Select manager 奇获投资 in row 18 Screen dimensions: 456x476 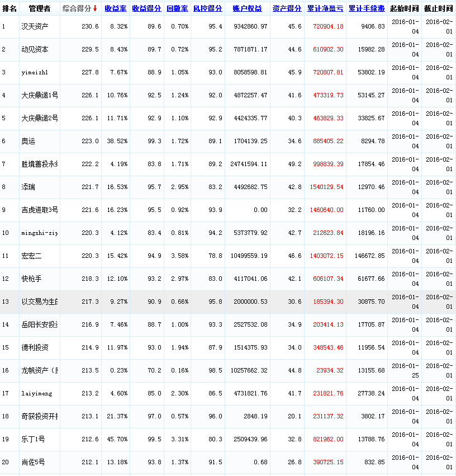[40, 416]
